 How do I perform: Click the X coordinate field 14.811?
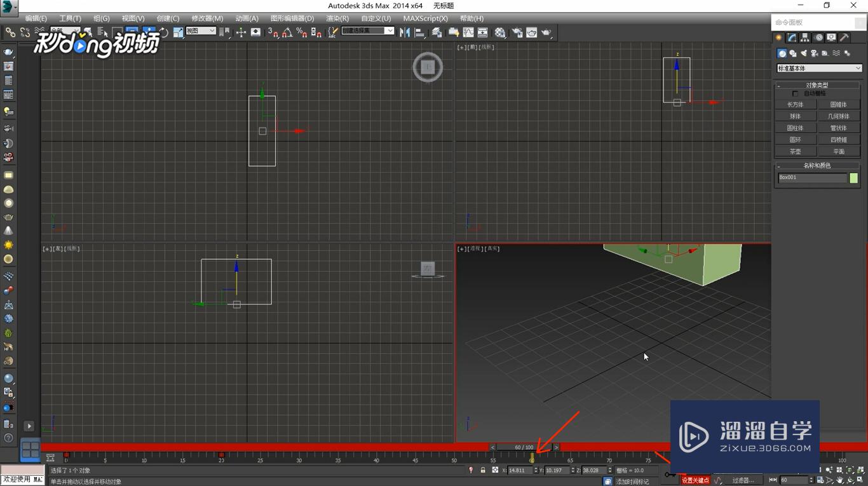tap(520, 471)
